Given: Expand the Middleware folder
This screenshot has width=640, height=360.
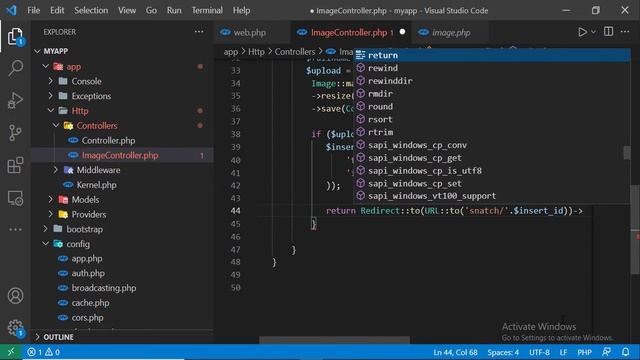Looking at the screenshot, I should (56, 170).
